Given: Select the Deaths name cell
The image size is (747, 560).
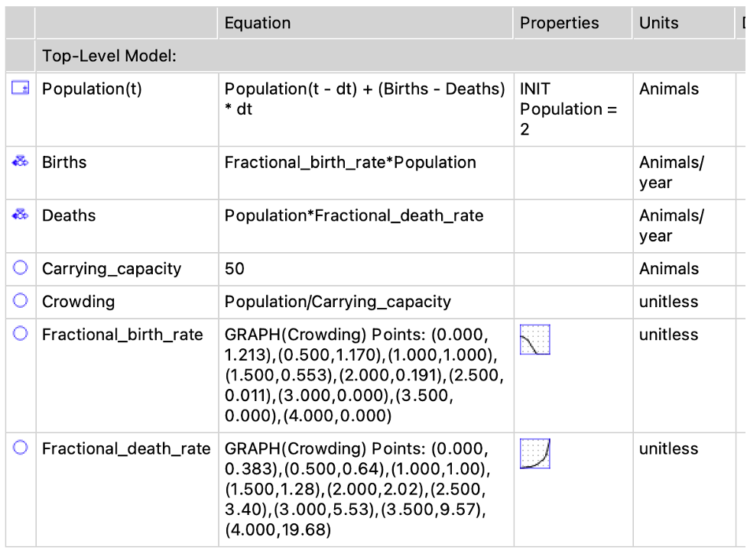Looking at the screenshot, I should [127, 226].
